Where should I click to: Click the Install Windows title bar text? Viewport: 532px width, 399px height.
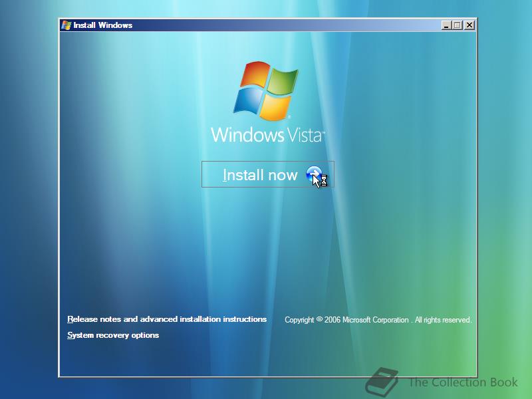pos(103,25)
